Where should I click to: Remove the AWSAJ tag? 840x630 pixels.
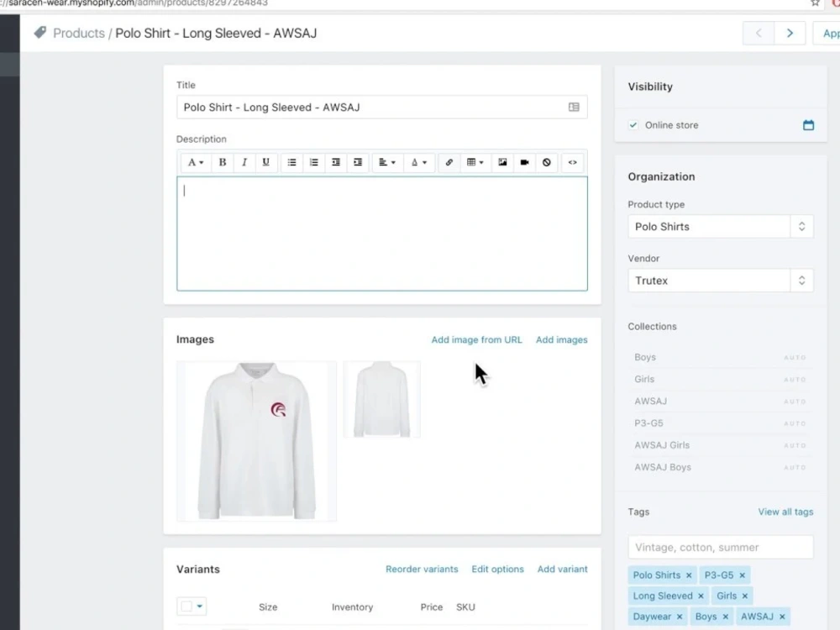pos(782,617)
